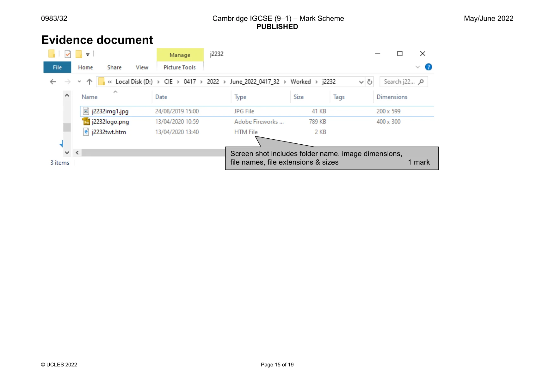
Task: Open the Picture Tools tab
Action: point(180,67)
